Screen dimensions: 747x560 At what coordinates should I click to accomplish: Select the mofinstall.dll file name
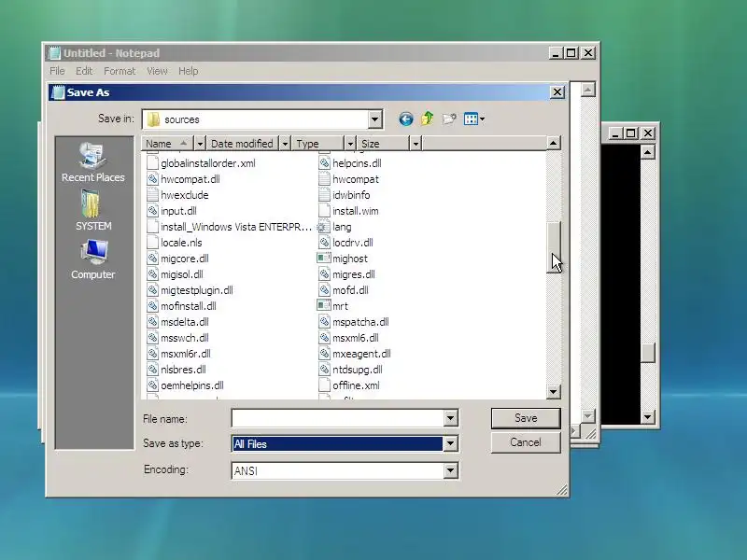click(x=189, y=306)
